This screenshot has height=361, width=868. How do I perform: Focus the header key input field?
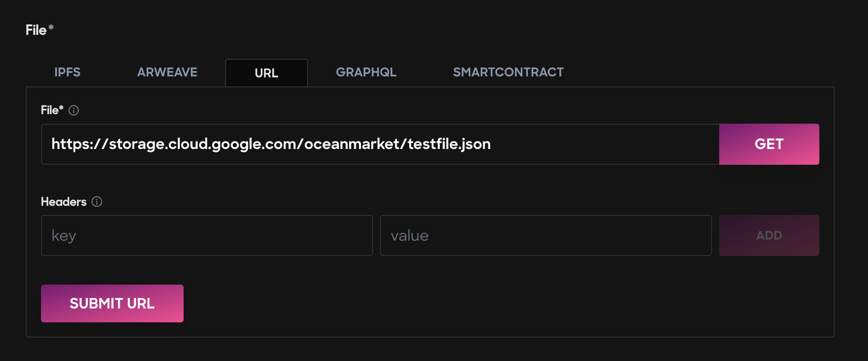click(207, 235)
